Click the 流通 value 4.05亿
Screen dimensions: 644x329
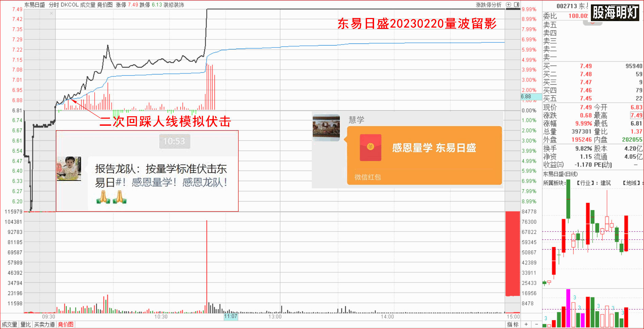(633, 157)
